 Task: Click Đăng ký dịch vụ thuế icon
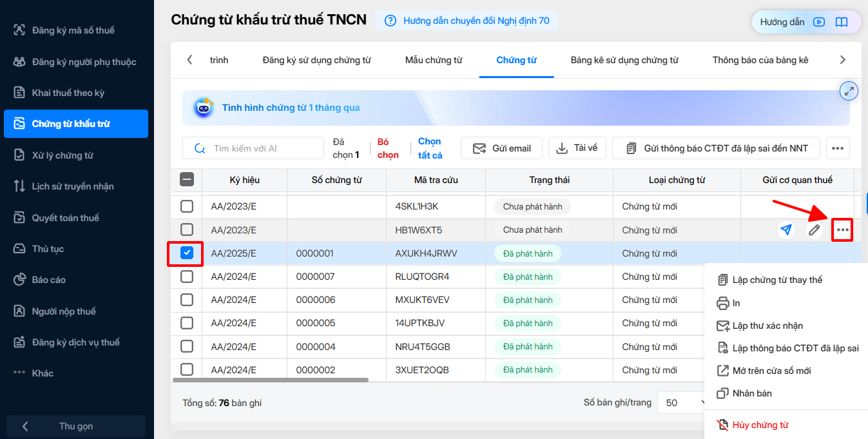tap(19, 342)
